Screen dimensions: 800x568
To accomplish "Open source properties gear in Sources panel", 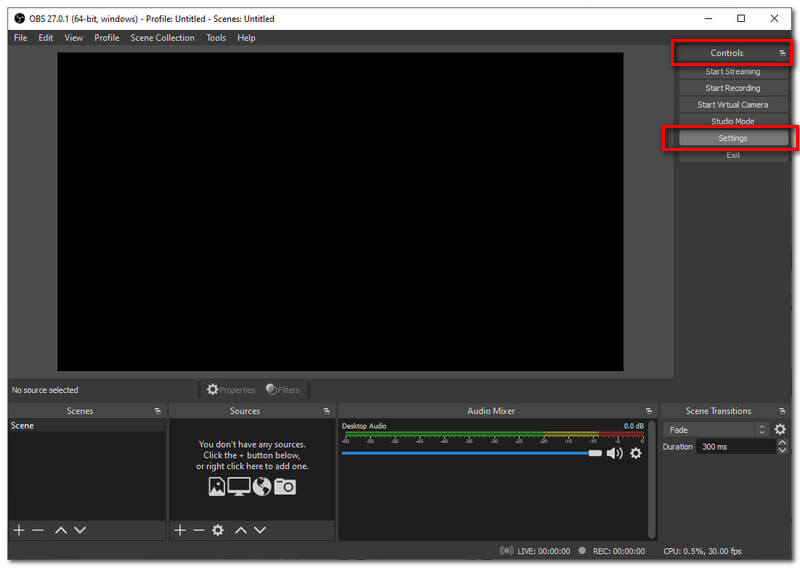I will click(x=217, y=530).
